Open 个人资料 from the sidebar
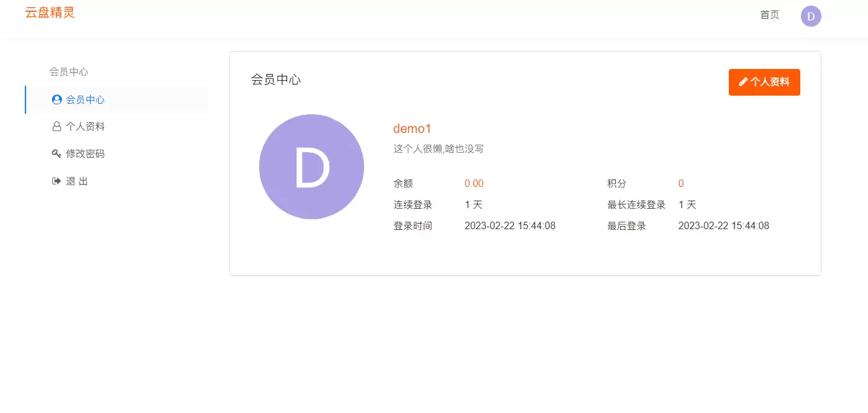Viewport: 868px width, 413px height. (x=85, y=127)
